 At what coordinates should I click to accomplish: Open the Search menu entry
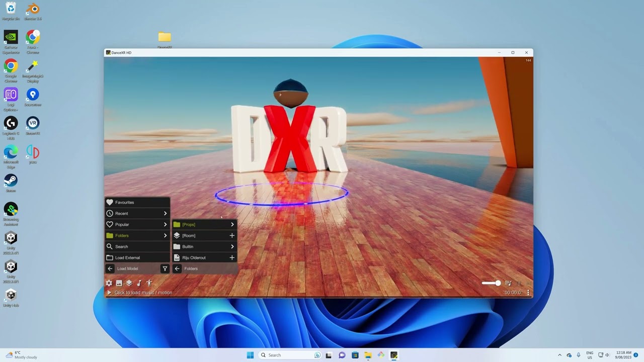[137, 246]
